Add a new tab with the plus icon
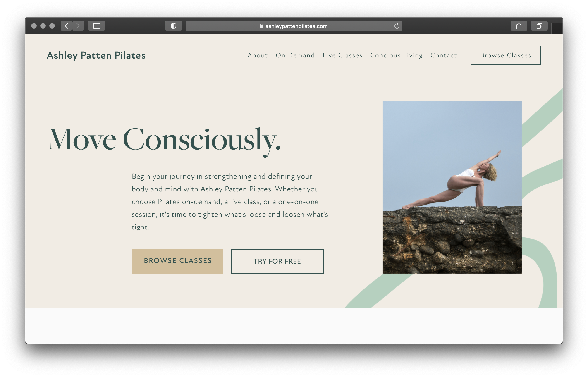Image resolution: width=588 pixels, height=377 pixels. [x=557, y=29]
